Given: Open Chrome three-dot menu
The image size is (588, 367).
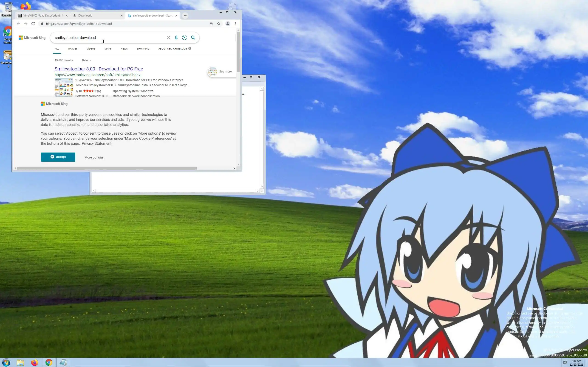Looking at the screenshot, I should [235, 24].
